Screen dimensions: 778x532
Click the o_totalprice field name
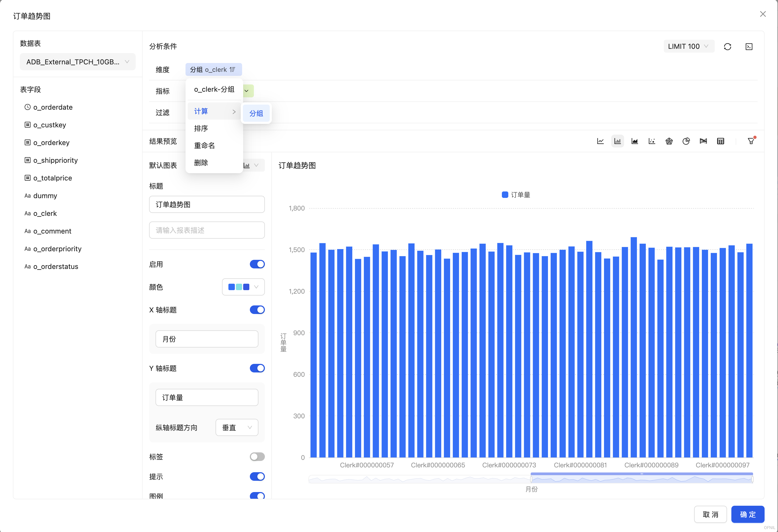pos(53,178)
